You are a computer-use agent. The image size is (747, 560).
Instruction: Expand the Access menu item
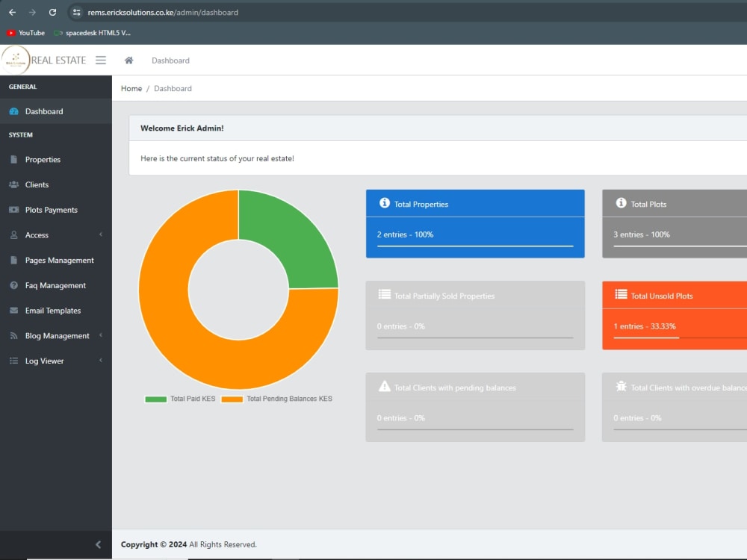coord(56,235)
